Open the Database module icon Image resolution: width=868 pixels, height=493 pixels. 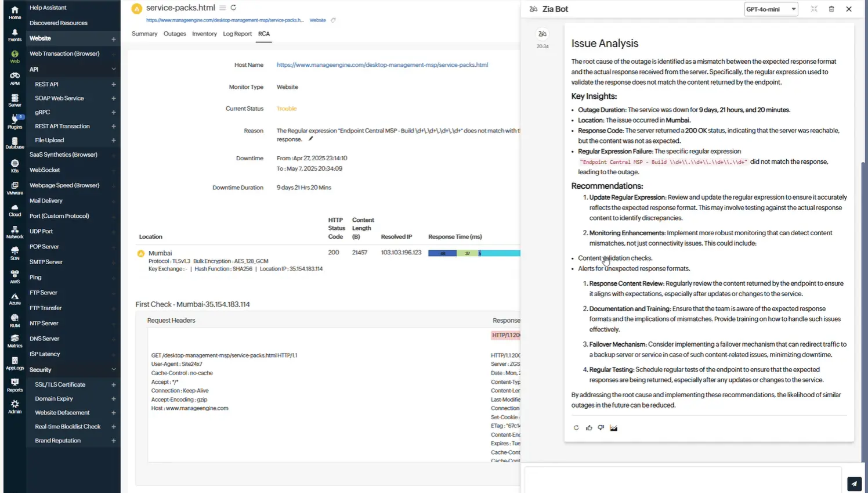click(x=15, y=143)
